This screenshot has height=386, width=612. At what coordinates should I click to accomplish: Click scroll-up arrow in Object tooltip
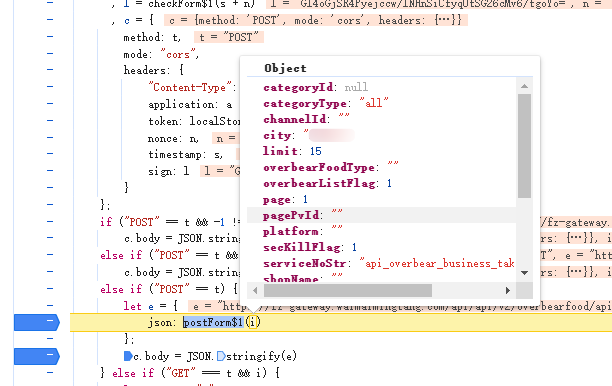524,86
